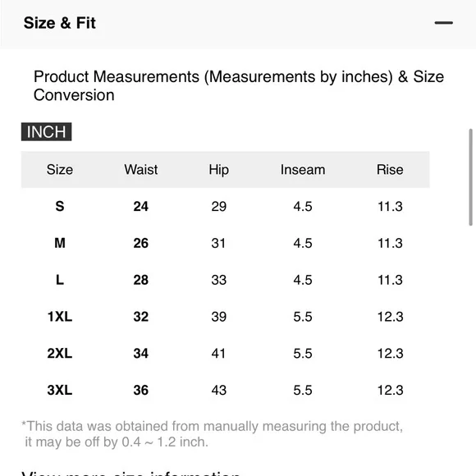The height and width of the screenshot is (476, 476).
Task: Select the M size row
Action: pos(225,243)
